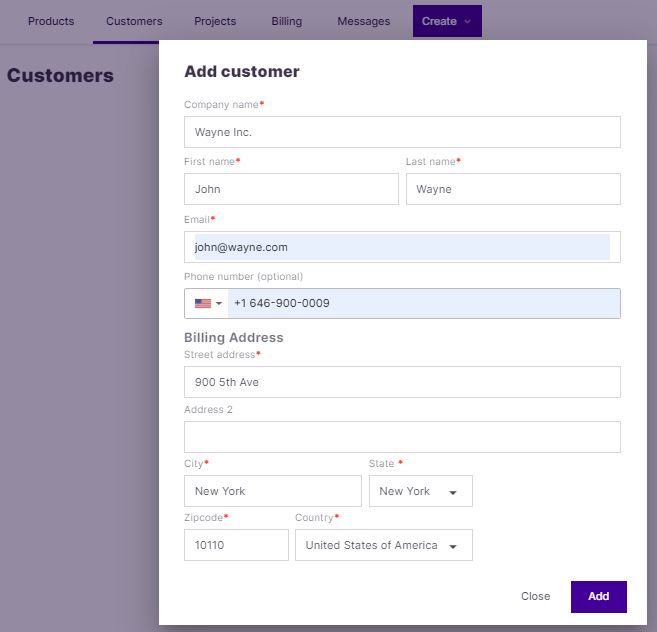
Task: Click Close to dismiss the dialog
Action: (535, 596)
